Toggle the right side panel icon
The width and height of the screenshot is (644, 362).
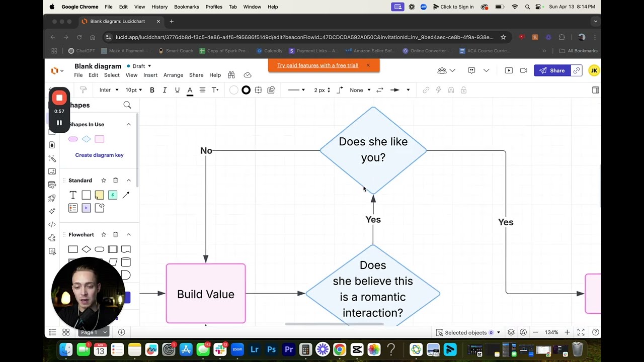click(x=596, y=90)
